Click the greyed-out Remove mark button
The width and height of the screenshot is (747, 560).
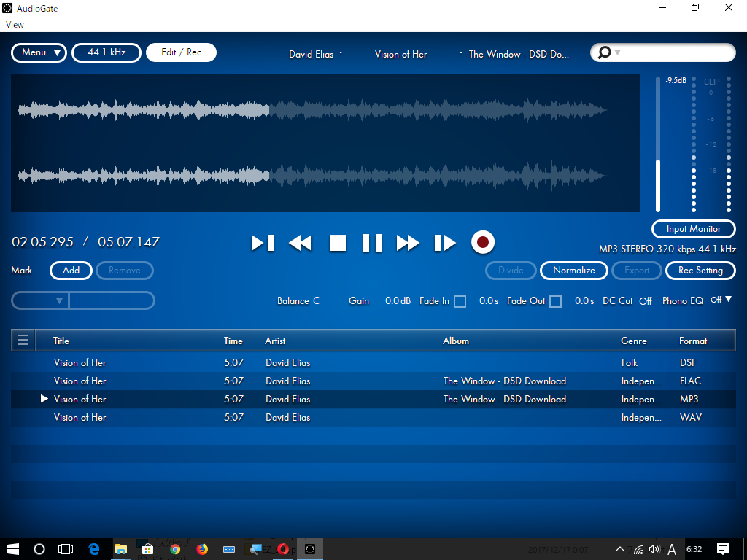[125, 271]
